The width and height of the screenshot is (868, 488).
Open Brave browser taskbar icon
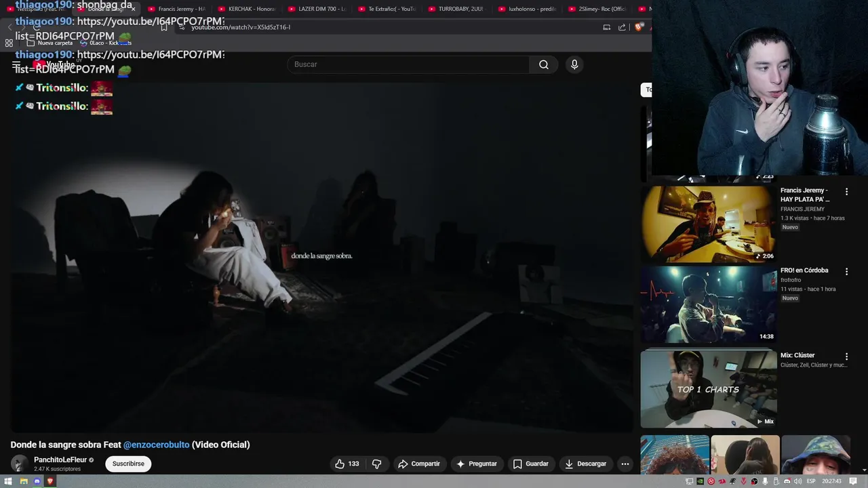point(50,481)
